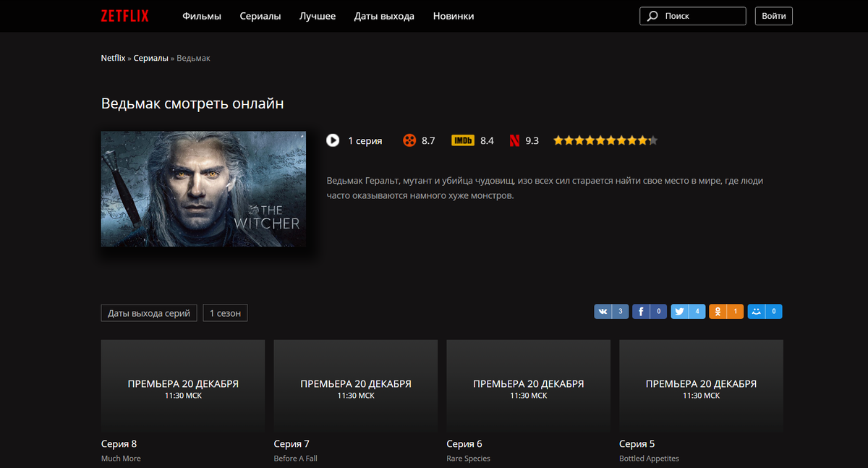This screenshot has width=868, height=468.
Task: Click the 8.4 IMDb score
Action: 487,141
